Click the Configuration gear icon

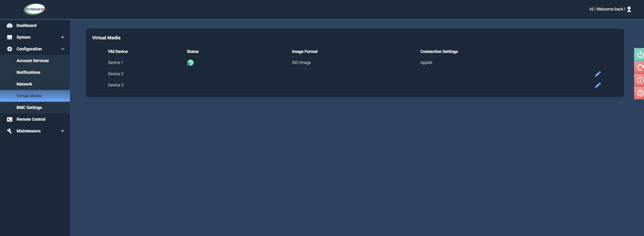(10, 49)
